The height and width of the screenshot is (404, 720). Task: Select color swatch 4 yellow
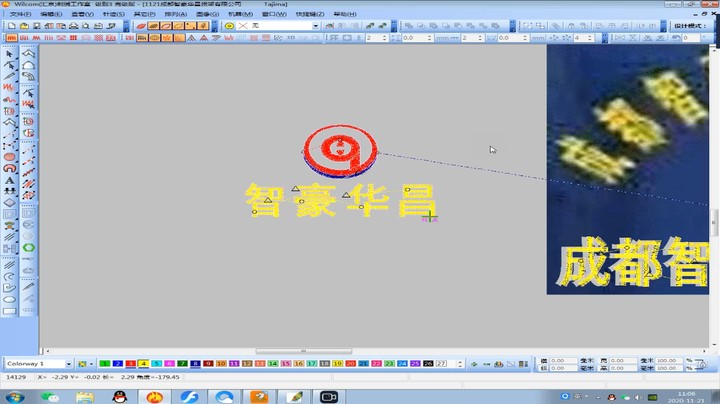pyautogui.click(x=143, y=364)
